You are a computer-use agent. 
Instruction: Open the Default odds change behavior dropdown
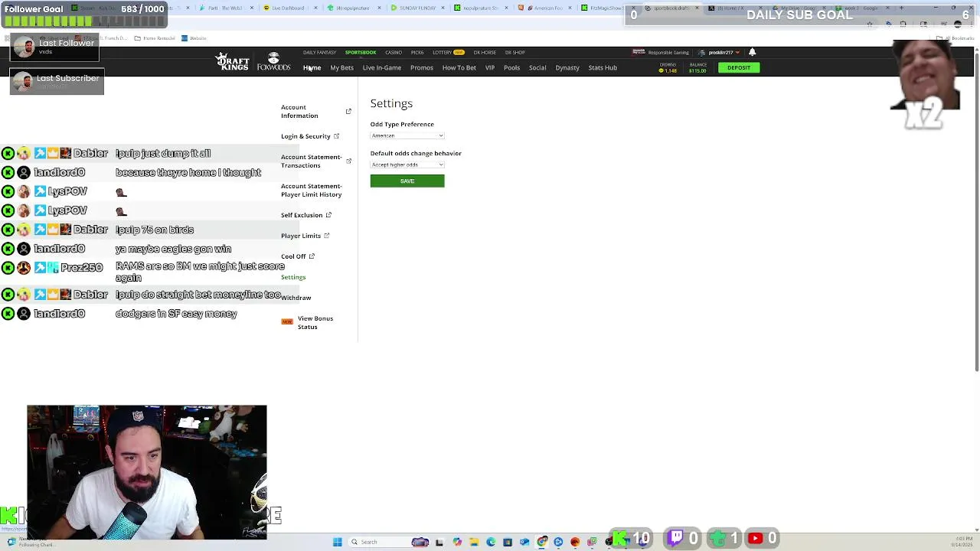pos(407,165)
